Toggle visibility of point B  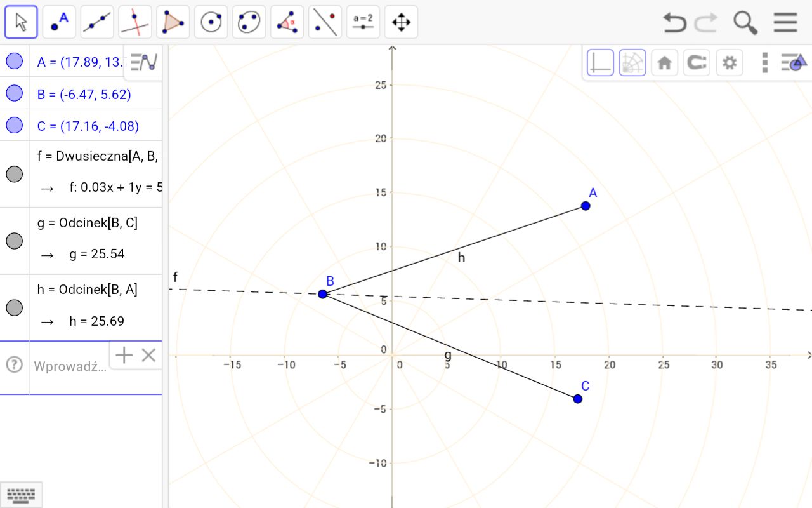[x=14, y=93]
